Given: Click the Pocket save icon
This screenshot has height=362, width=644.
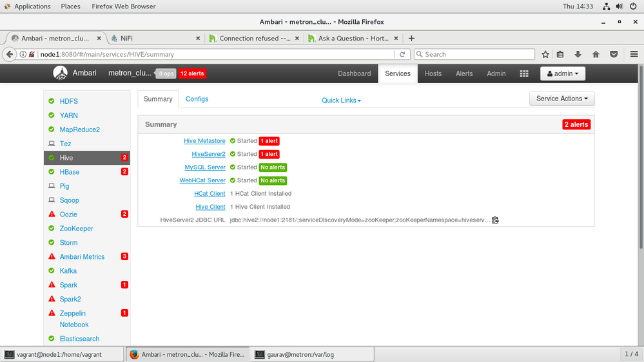Looking at the screenshot, I should coord(614,54).
